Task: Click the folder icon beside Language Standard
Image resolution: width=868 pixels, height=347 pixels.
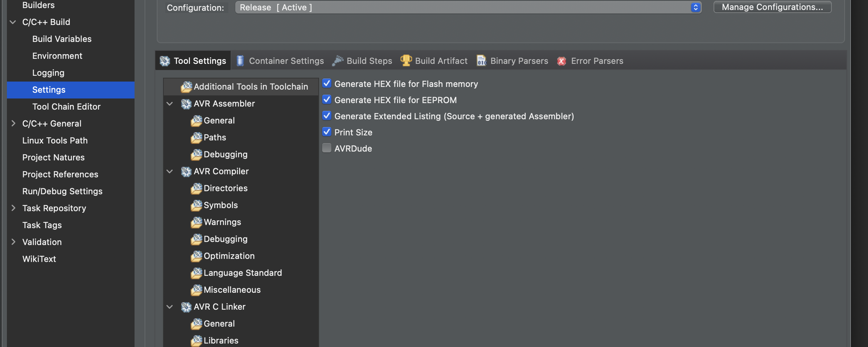Action: tap(197, 274)
